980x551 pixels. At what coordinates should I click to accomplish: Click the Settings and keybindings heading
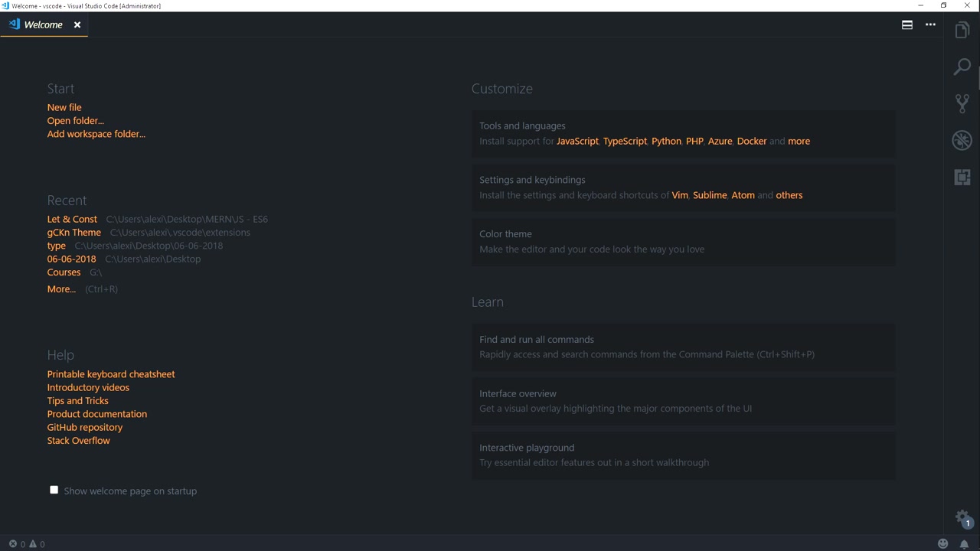532,180
